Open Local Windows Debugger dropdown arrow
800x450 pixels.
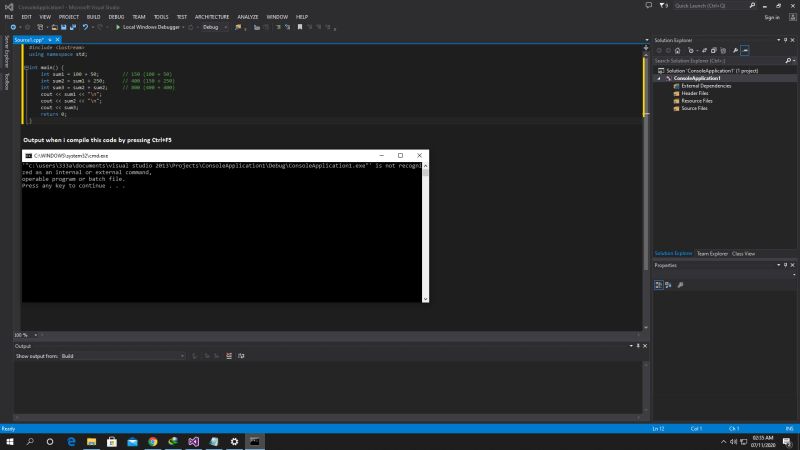[183, 27]
